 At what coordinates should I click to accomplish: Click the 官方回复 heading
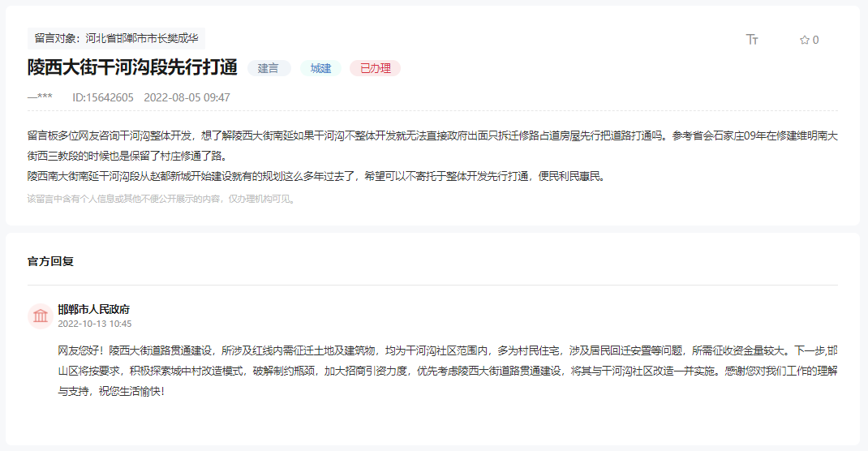click(x=50, y=261)
